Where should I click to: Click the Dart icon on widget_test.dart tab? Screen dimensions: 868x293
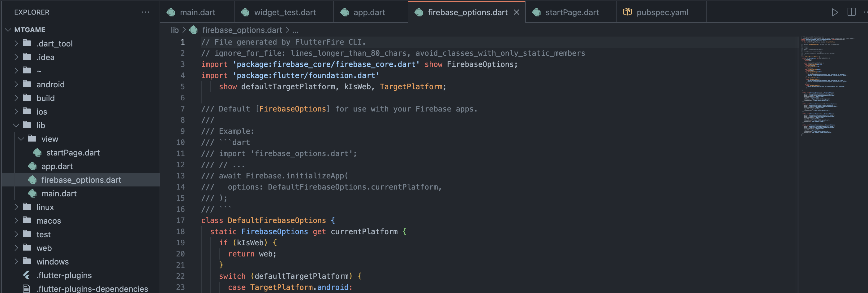pyautogui.click(x=245, y=12)
